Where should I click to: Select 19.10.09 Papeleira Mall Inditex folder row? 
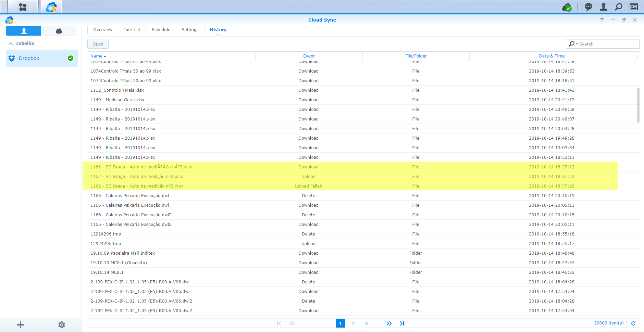click(x=361, y=253)
